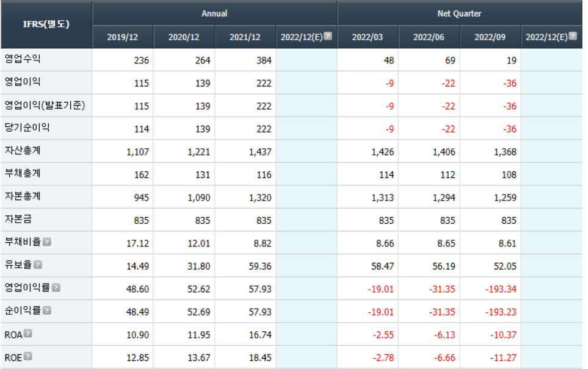
Task: Click ROA value -10.37
Action: click(503, 334)
